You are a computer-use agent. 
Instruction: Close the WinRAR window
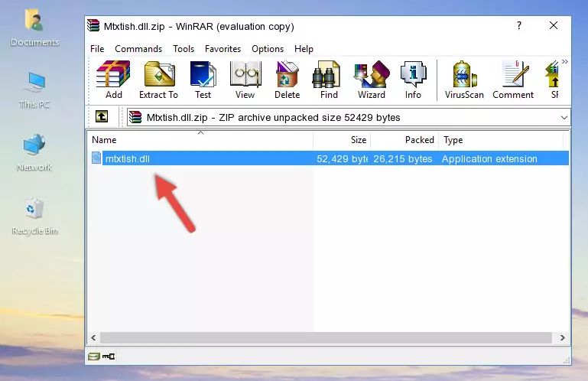(554, 25)
